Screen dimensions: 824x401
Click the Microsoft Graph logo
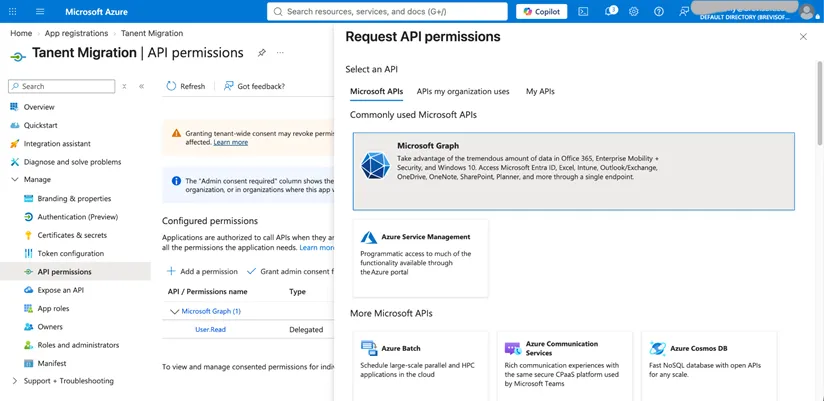pos(375,165)
